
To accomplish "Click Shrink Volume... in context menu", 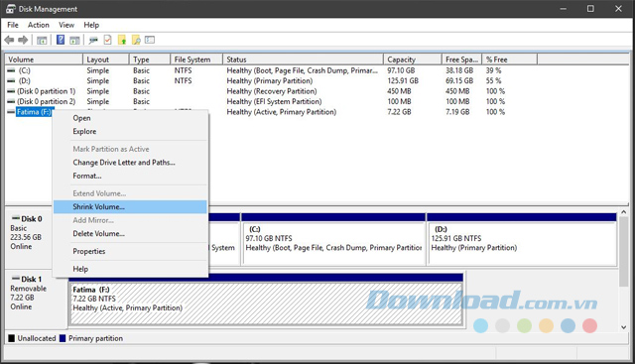I will 130,207.
